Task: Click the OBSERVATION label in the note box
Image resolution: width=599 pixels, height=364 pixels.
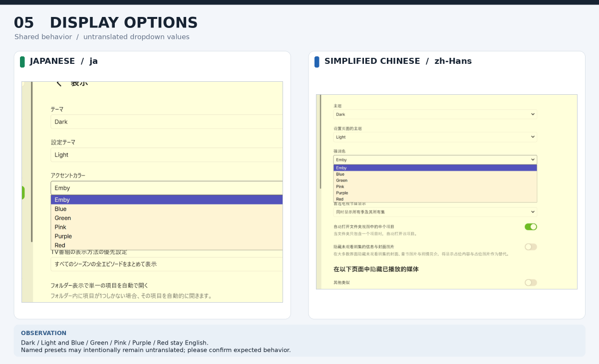Action: pos(43,333)
